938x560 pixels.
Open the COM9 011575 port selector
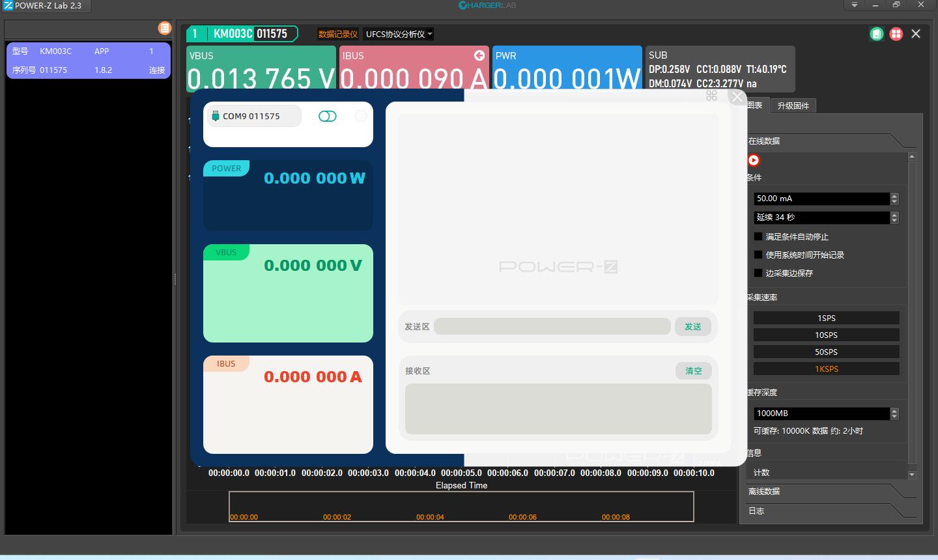click(254, 116)
